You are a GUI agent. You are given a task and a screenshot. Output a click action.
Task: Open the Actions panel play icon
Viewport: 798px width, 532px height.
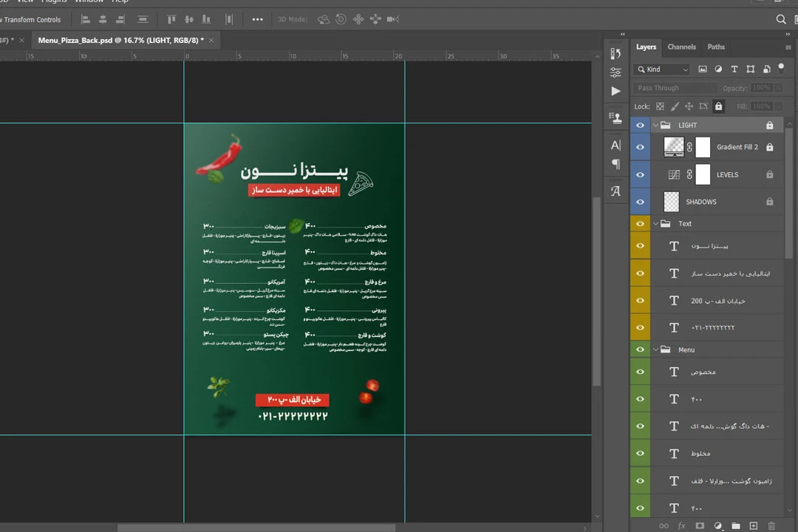615,91
